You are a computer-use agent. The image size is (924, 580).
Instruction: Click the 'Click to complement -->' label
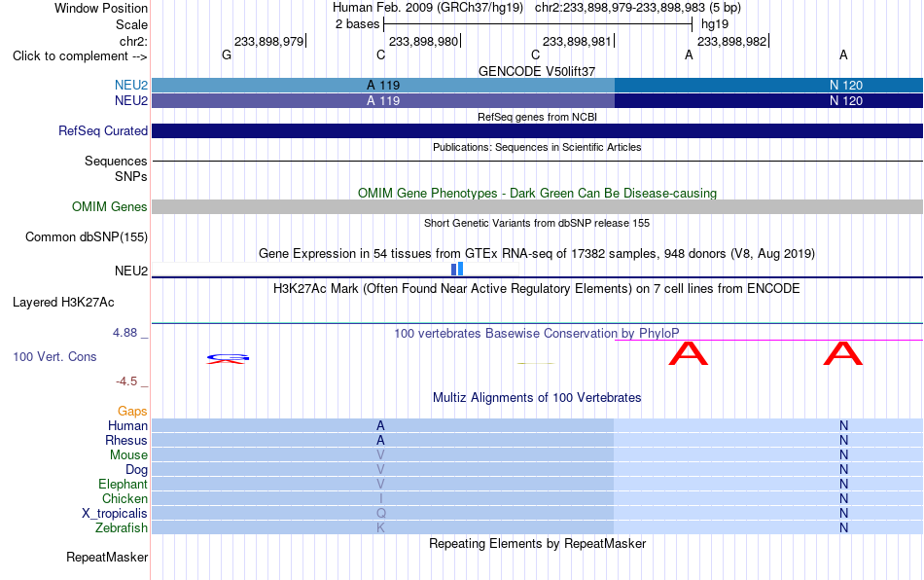click(80, 56)
